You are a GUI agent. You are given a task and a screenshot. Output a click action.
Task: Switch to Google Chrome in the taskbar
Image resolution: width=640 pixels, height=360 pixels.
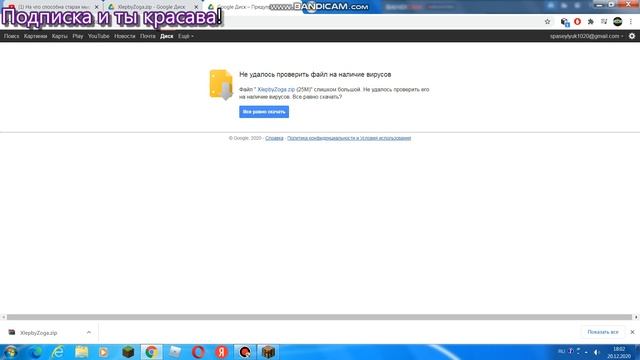pyautogui.click(x=151, y=352)
